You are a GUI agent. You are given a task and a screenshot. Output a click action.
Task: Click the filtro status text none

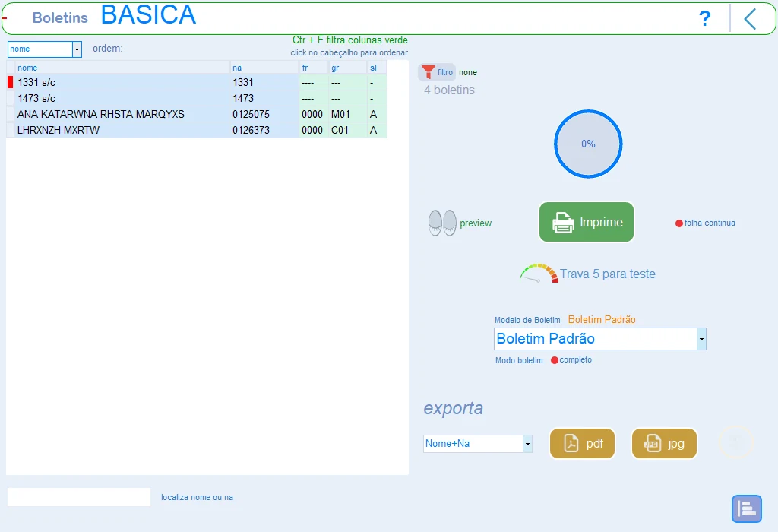coord(468,72)
